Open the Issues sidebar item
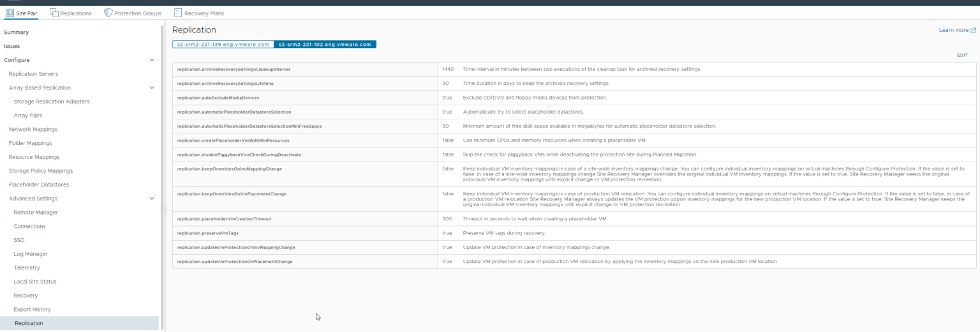This screenshot has width=980, height=332. (x=12, y=46)
